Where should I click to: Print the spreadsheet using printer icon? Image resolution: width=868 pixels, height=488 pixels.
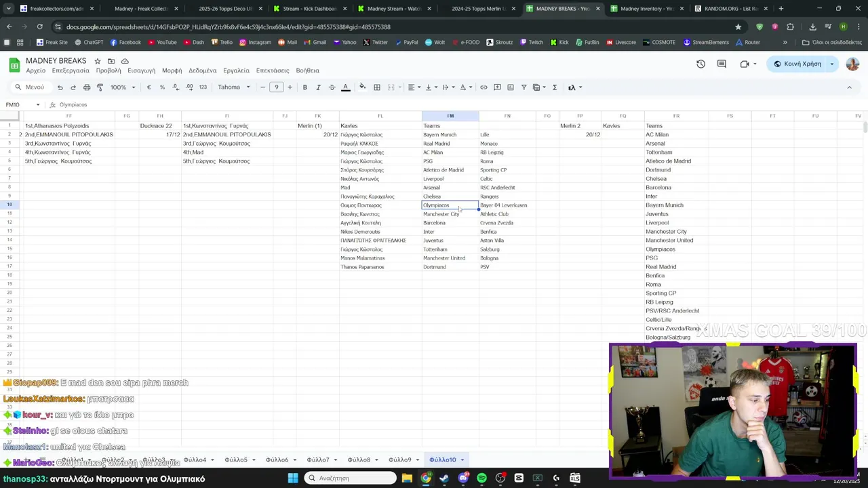(87, 87)
